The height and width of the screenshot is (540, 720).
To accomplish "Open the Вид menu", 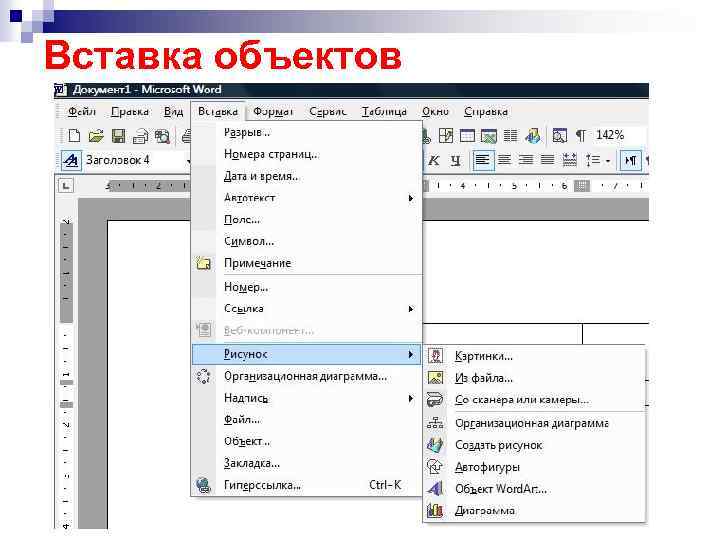I will (x=173, y=112).
